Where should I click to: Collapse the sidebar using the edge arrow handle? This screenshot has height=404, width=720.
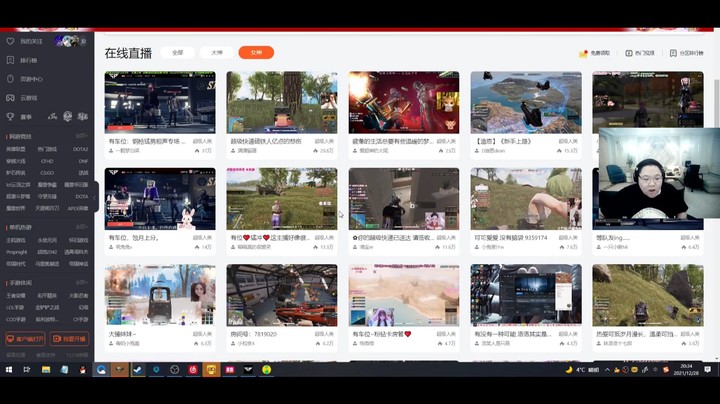pyautogui.click(x=95, y=197)
